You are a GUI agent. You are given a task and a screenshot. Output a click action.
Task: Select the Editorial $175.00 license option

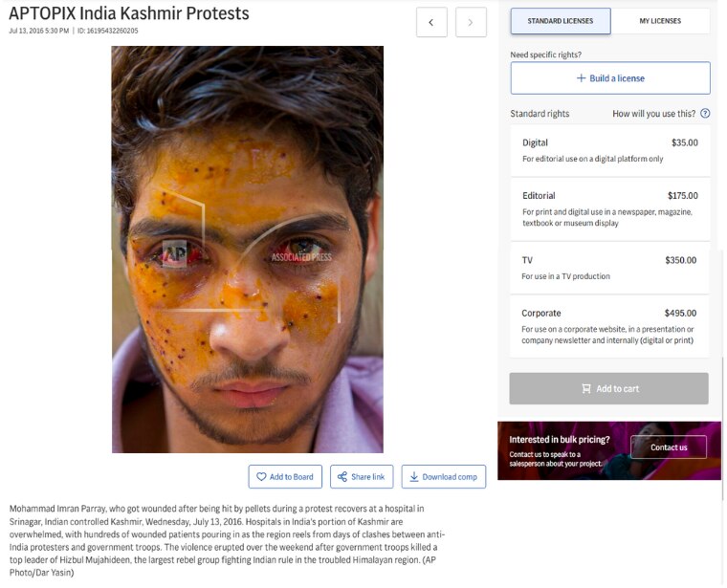point(609,208)
